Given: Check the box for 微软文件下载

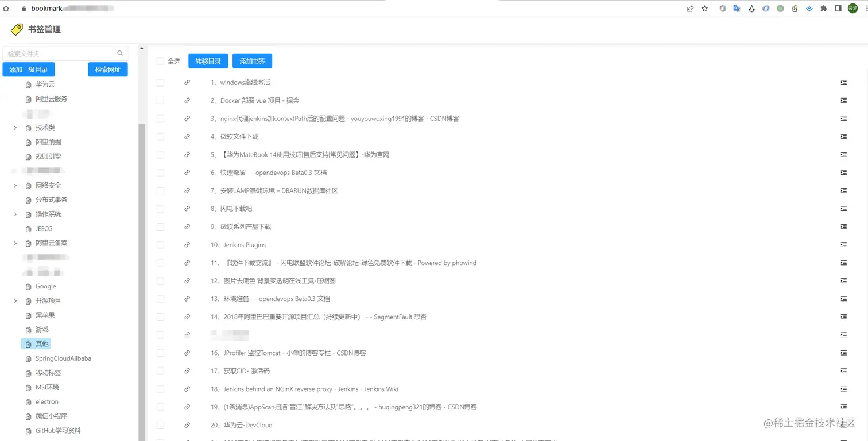Looking at the screenshot, I should click(x=160, y=136).
